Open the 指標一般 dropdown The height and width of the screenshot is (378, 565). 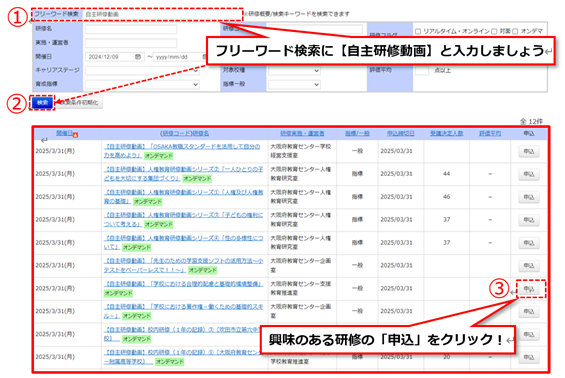(x=294, y=84)
